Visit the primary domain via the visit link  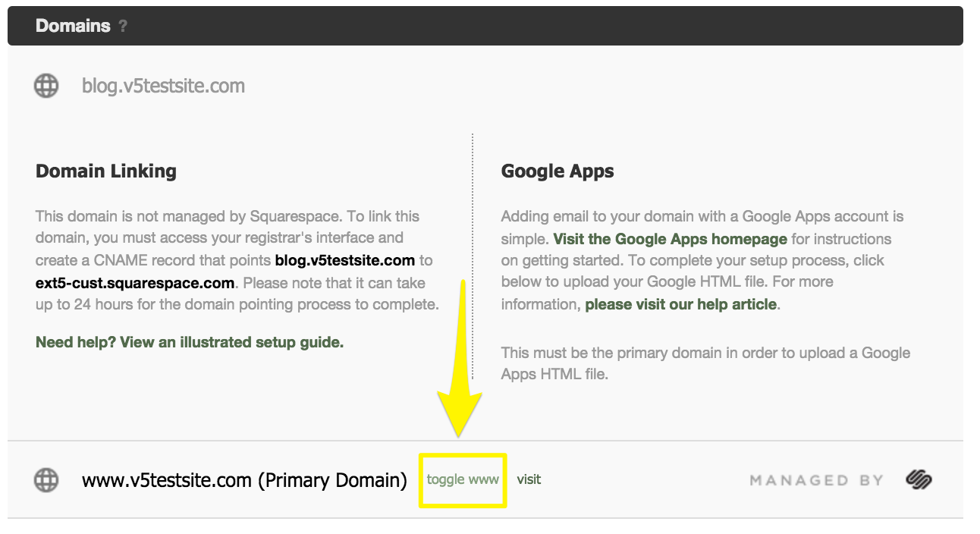coord(529,479)
